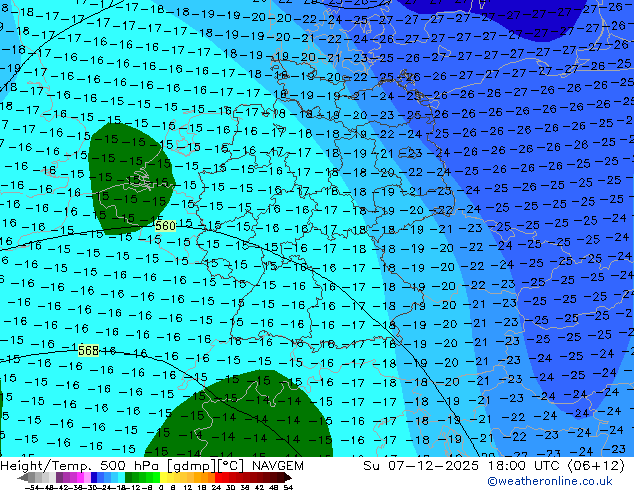Click the '[°C]' unit label

pos(231,466)
